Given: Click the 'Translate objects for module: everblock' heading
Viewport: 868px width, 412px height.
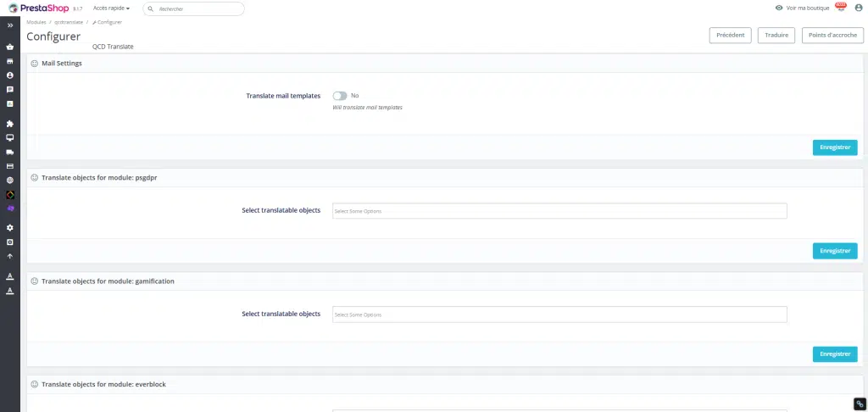Looking at the screenshot, I should tap(103, 384).
